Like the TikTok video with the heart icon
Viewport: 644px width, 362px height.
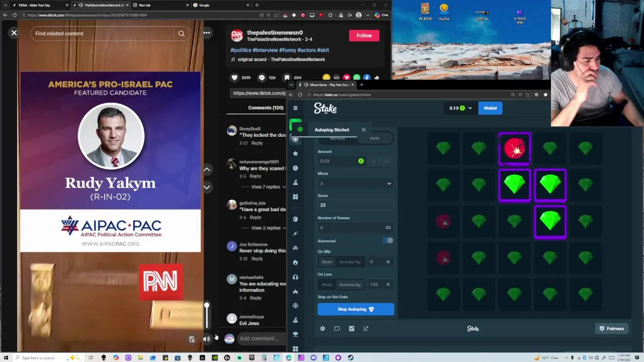click(x=234, y=77)
